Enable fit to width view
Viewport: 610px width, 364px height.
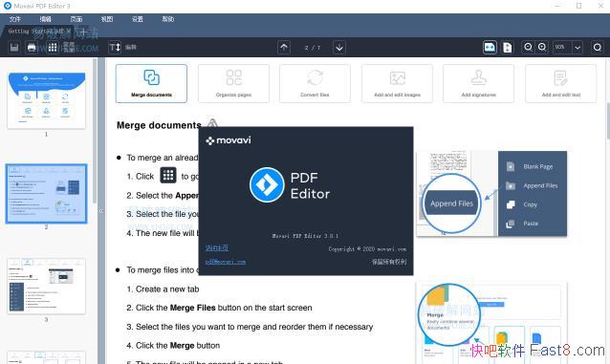[x=490, y=48]
